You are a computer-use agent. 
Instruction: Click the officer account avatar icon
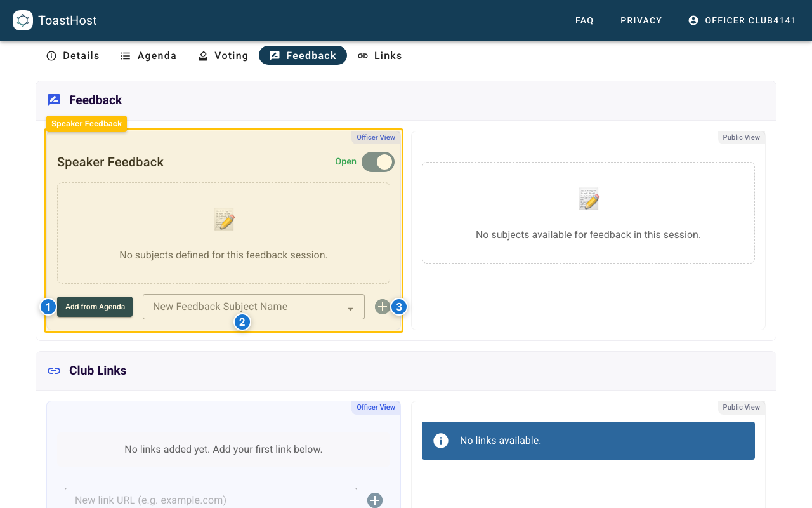pos(693,20)
